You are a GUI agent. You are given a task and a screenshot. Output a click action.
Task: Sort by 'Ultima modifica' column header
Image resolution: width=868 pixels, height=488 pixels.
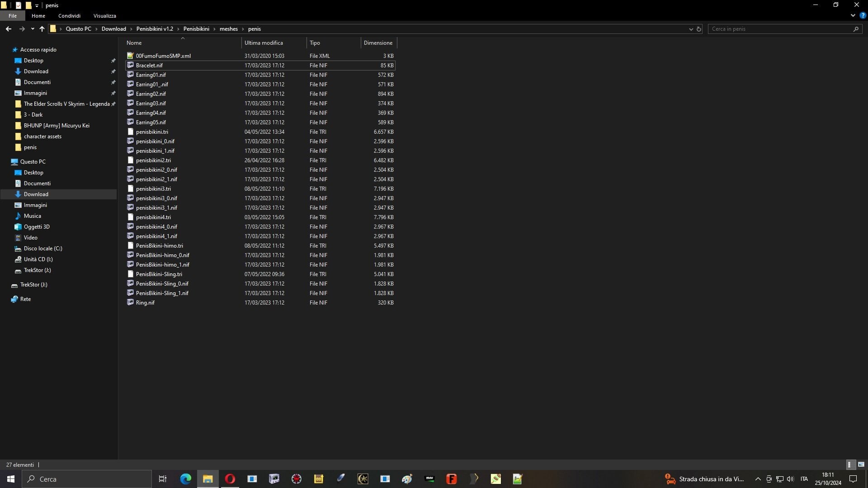pos(274,43)
